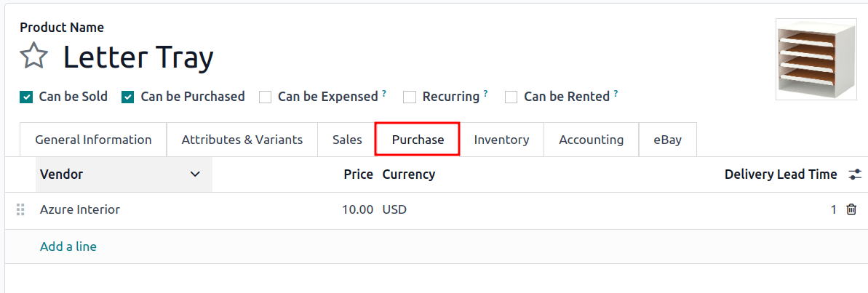Viewport: 868px width, 293px height.
Task: Expand the Vendor column header dropdown
Action: pos(194,174)
